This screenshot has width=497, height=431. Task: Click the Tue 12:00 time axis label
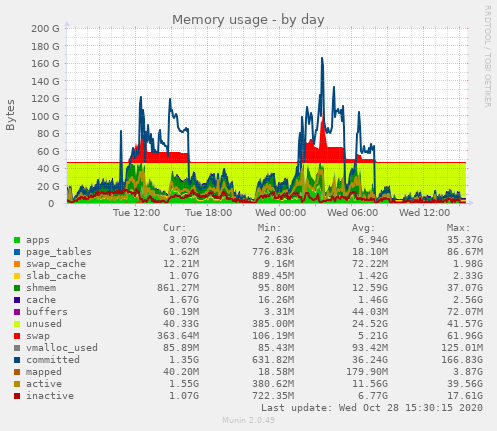pyautogui.click(x=137, y=213)
